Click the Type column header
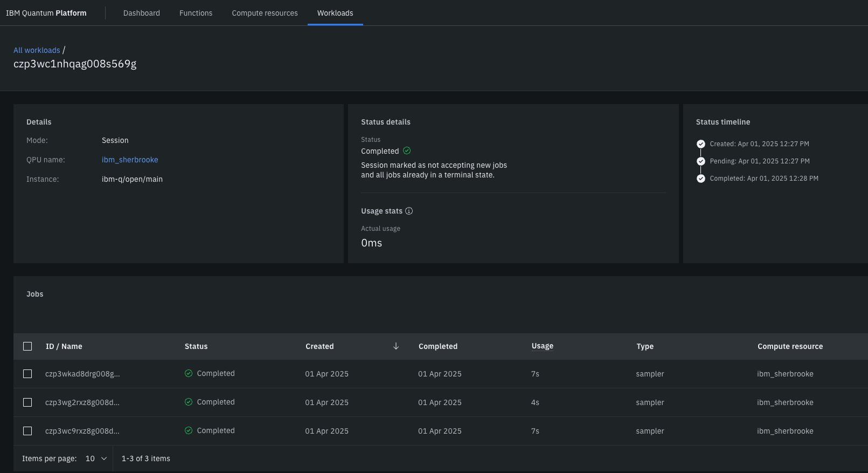868x473 pixels. point(645,346)
